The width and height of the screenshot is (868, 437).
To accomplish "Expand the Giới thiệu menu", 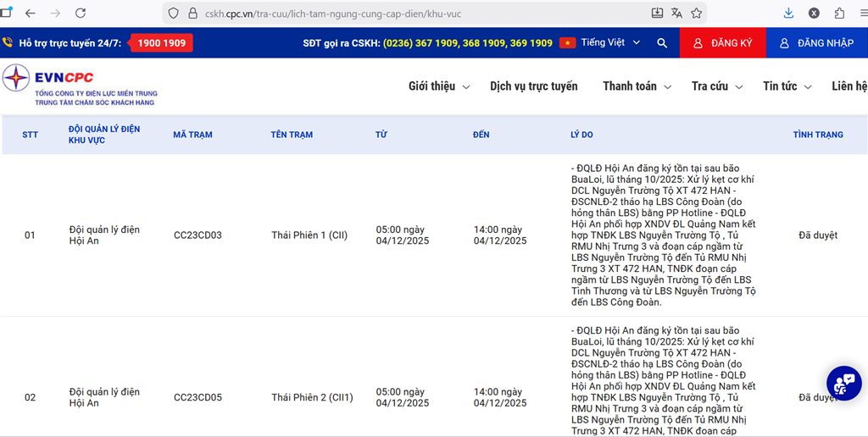I will pyautogui.click(x=437, y=86).
